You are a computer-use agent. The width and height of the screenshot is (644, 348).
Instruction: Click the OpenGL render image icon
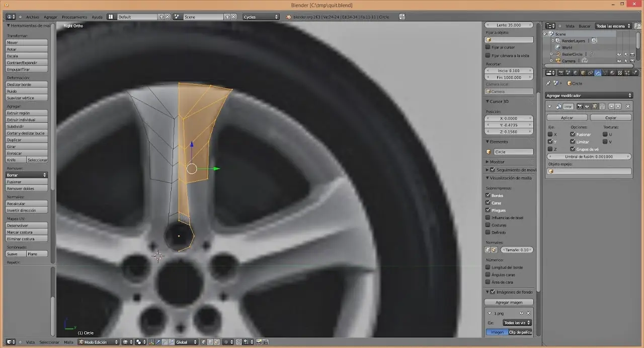coord(259,342)
